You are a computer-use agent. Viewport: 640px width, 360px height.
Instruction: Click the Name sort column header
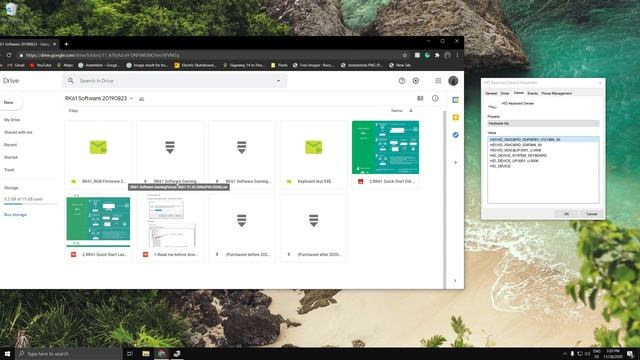pos(396,111)
